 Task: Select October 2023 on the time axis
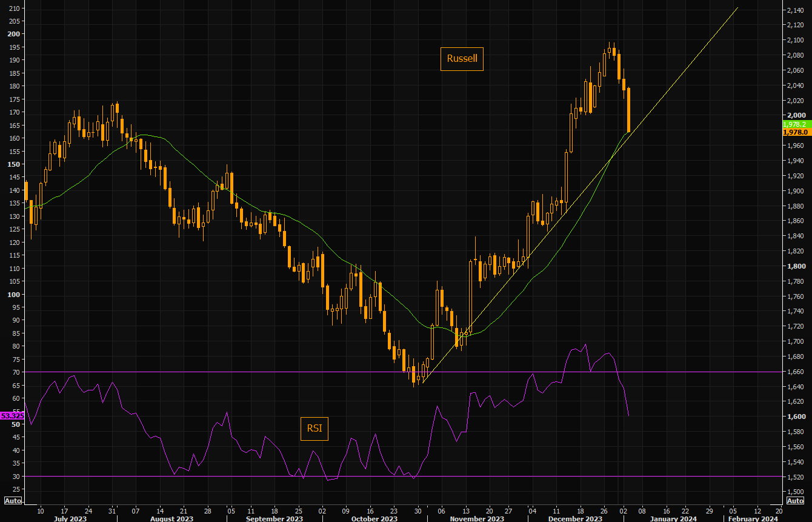(376, 518)
